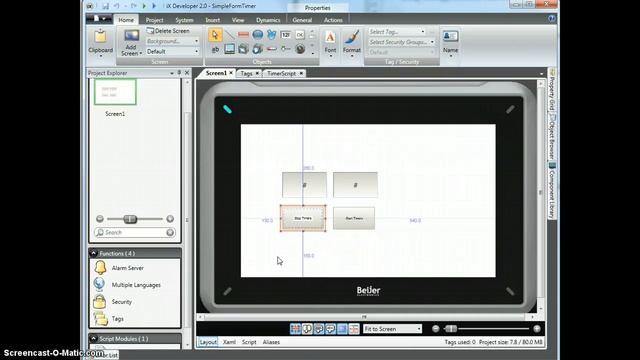640x360 pixels.
Task: Expand the Objects gallery more arrow
Action: 313,53
